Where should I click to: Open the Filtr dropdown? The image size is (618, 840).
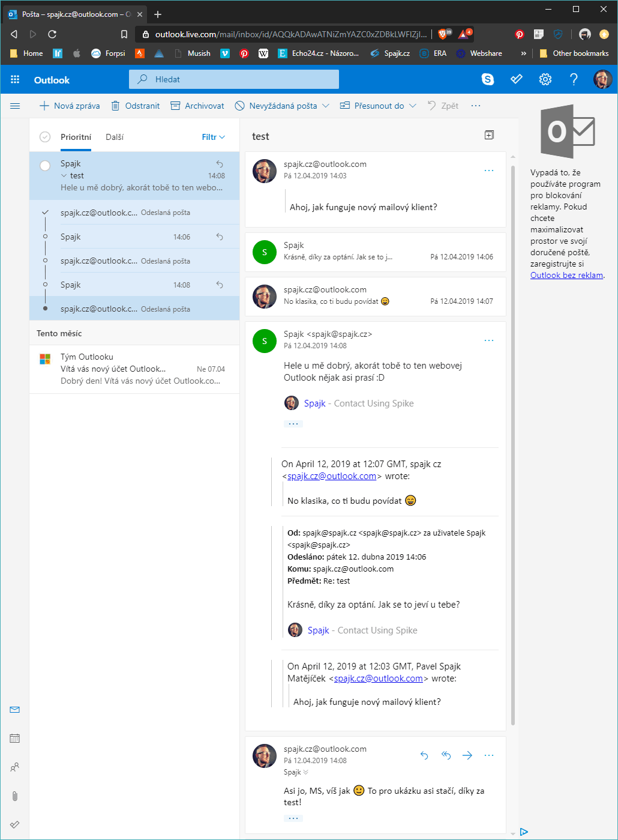click(x=214, y=137)
